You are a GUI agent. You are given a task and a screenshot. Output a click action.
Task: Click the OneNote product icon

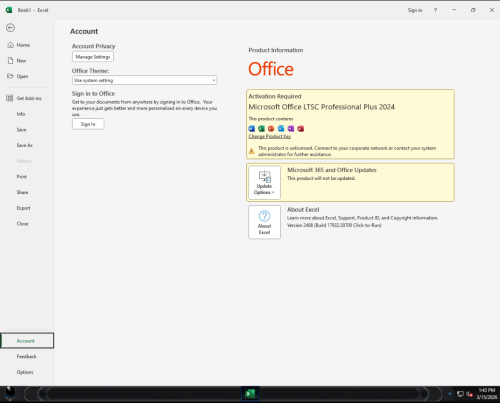(291, 129)
